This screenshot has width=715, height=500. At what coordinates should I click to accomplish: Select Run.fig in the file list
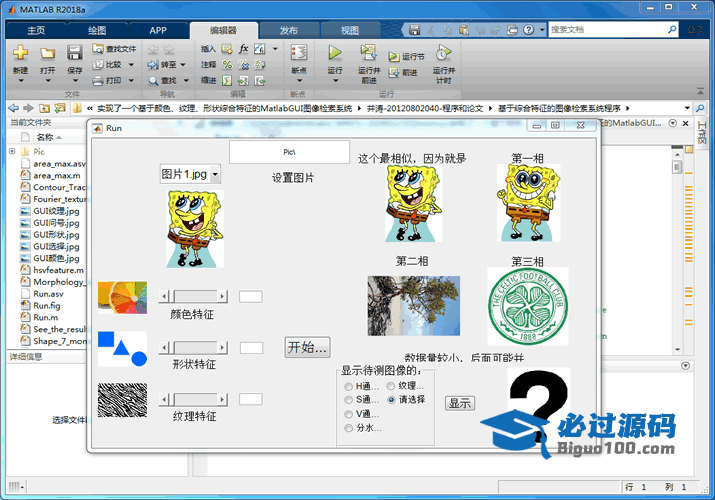46,305
